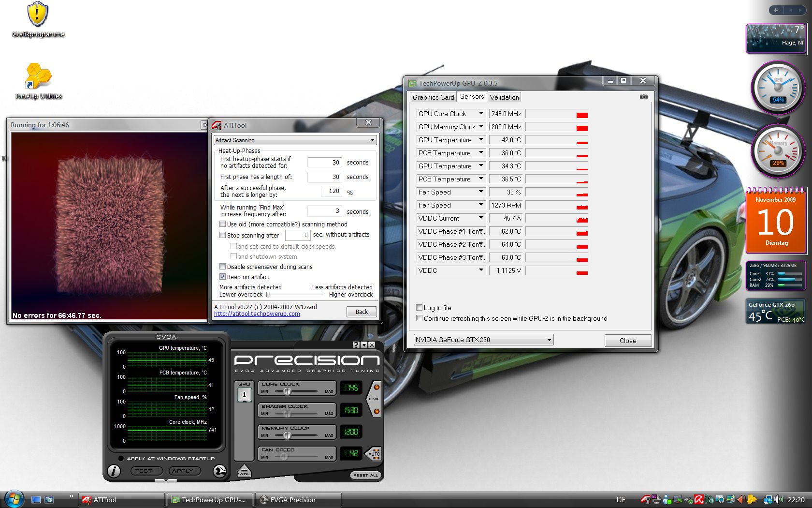Click the ATITool tray icon

click(x=645, y=500)
